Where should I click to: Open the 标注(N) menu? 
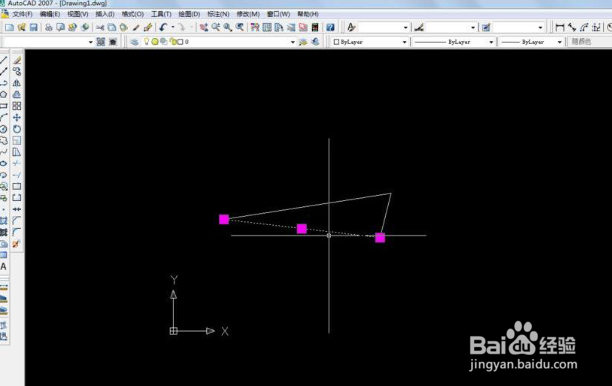218,14
